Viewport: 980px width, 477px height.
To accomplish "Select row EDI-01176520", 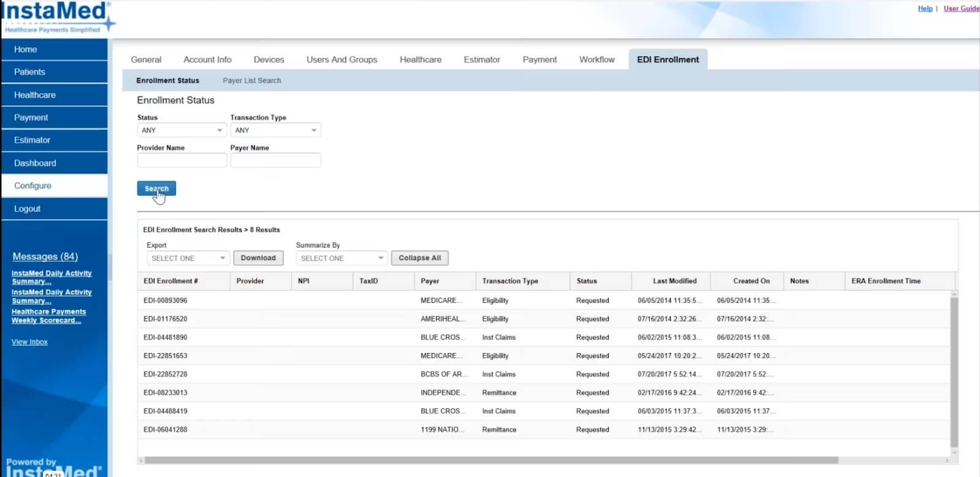I will 543,319.
